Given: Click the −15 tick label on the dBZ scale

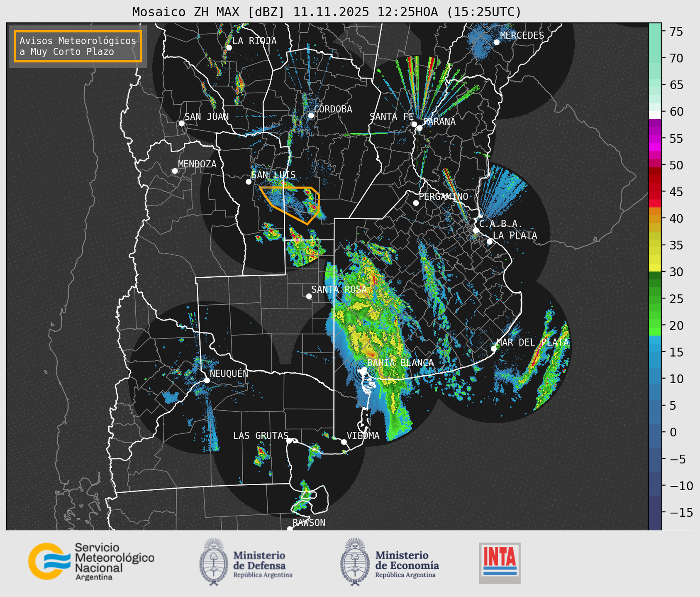Looking at the screenshot, I should [x=681, y=512].
